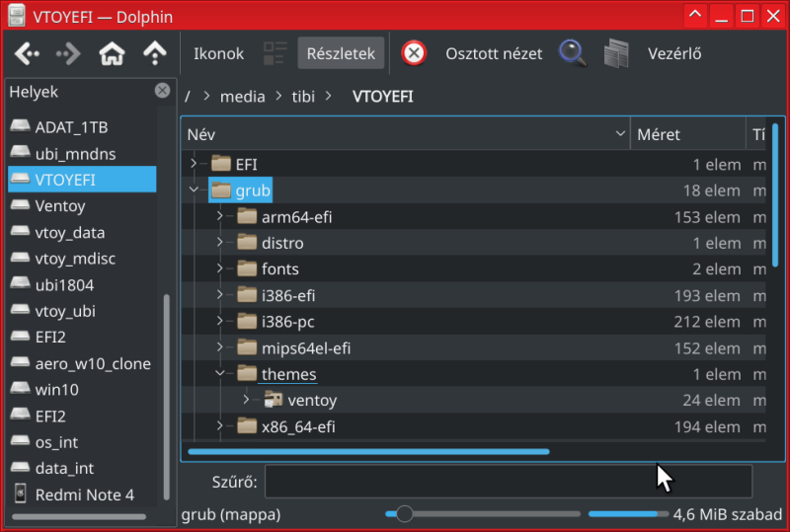Sort by Méret column header
Image resolution: width=790 pixels, height=532 pixels.
(687, 134)
